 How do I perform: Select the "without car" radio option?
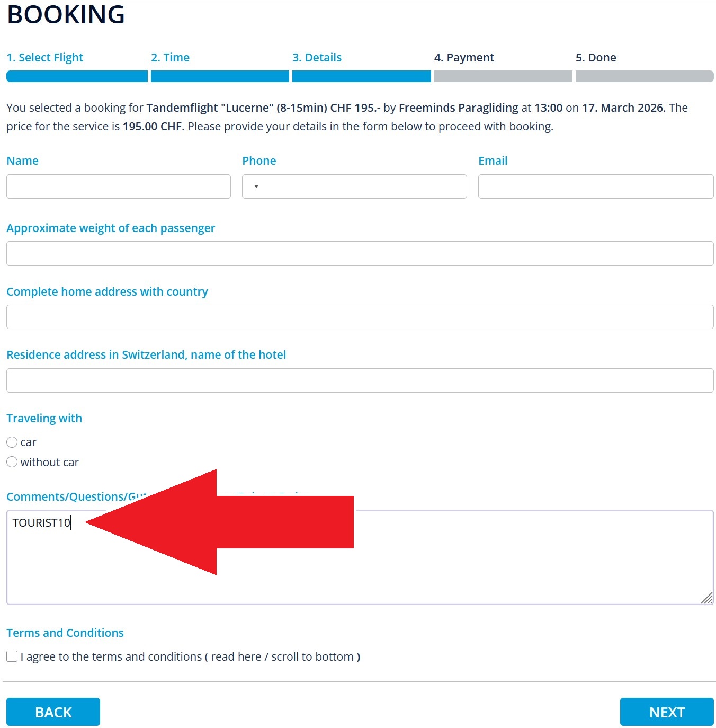[x=12, y=463]
